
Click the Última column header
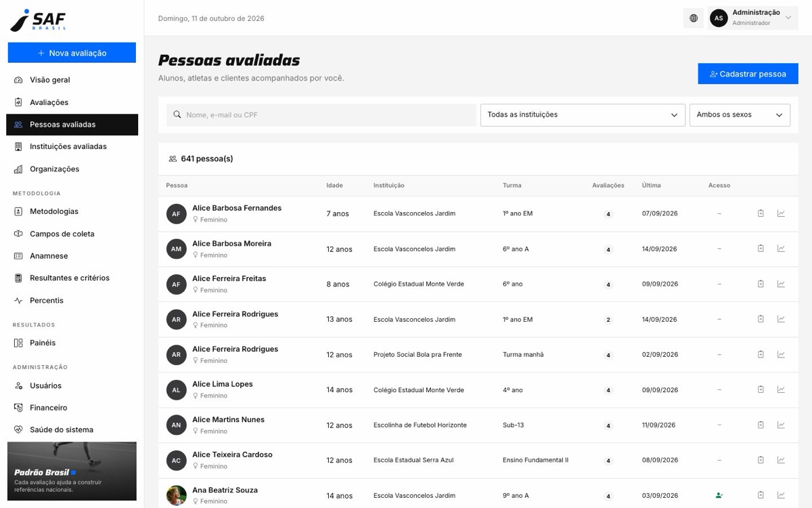(x=652, y=186)
